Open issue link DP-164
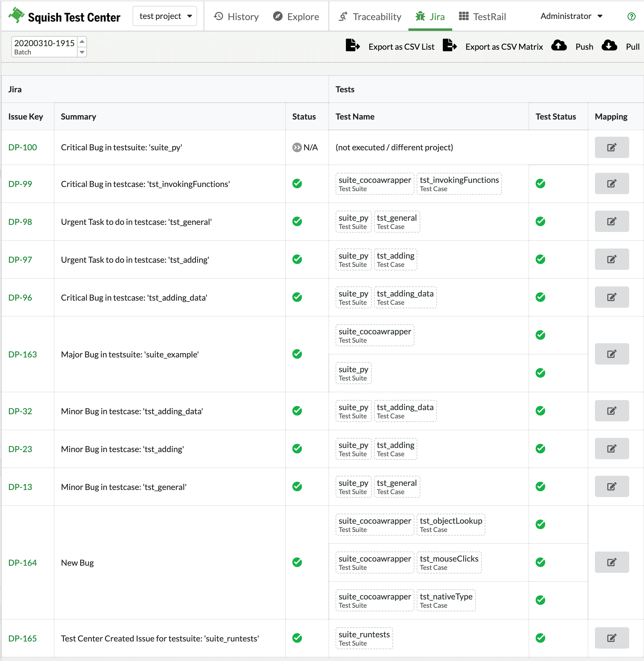 [23, 562]
